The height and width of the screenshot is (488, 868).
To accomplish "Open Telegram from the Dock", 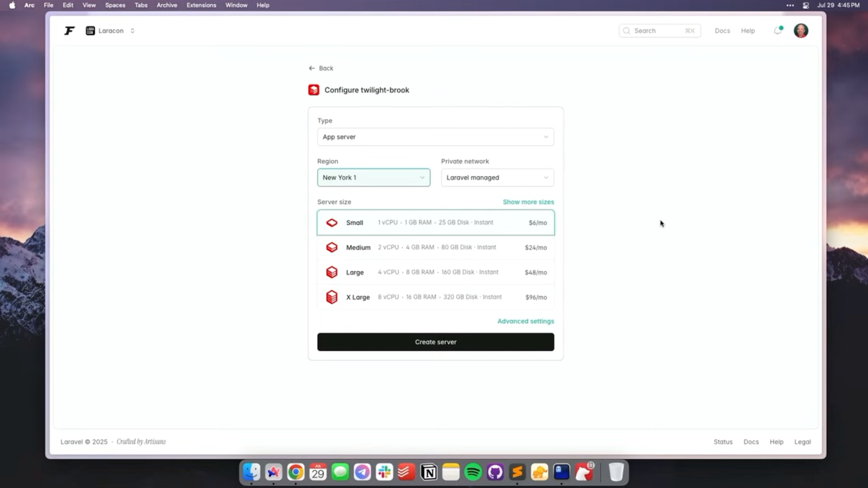I will 362,473.
